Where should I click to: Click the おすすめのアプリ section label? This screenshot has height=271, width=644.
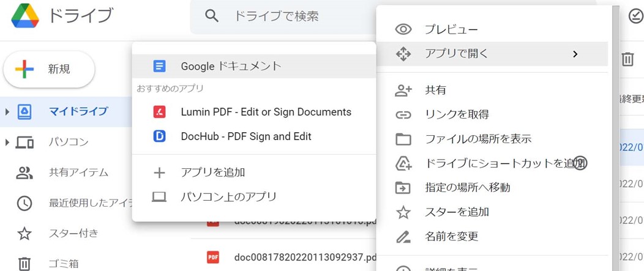(170, 88)
